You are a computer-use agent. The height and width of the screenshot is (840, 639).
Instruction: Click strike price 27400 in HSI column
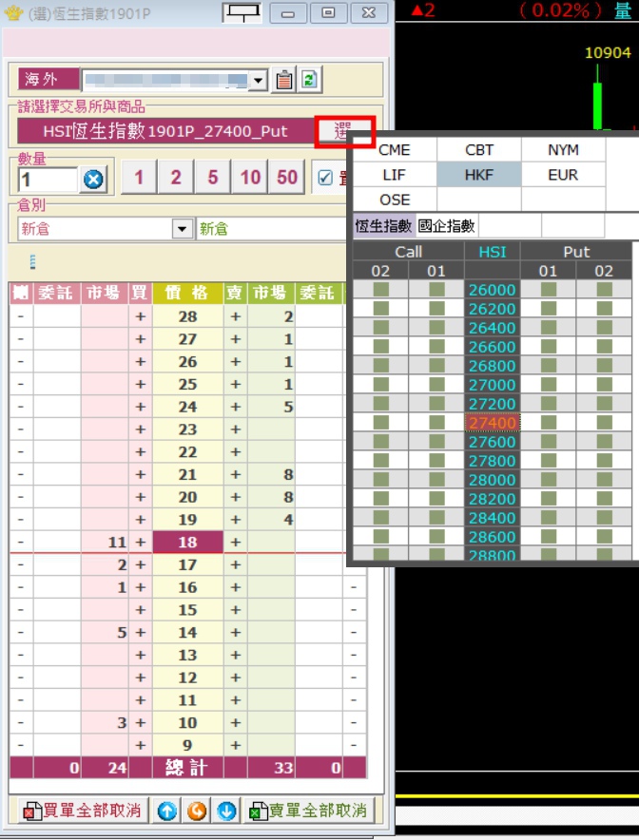pyautogui.click(x=493, y=423)
